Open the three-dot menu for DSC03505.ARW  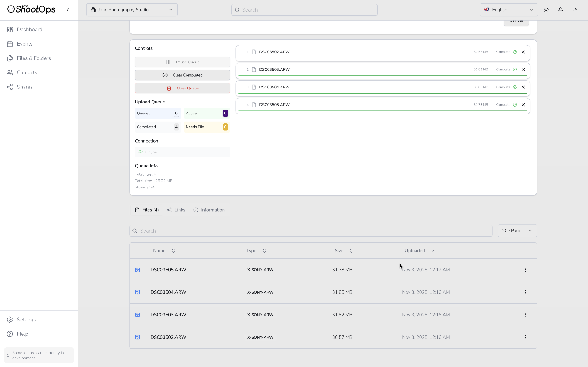(x=526, y=270)
